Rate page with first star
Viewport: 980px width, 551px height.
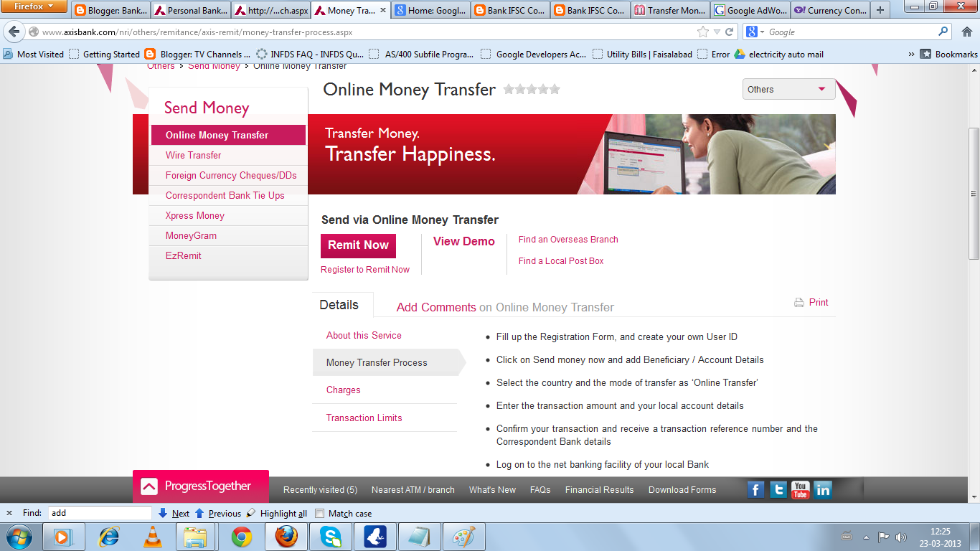pyautogui.click(x=509, y=89)
